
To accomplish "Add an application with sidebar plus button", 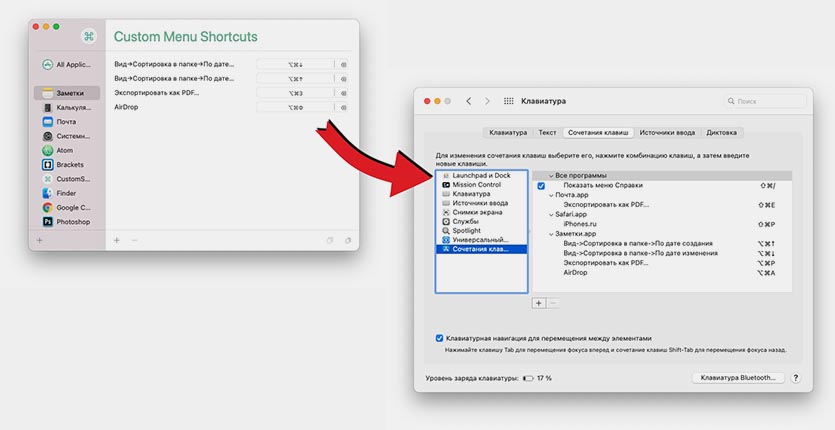I will coord(39,240).
